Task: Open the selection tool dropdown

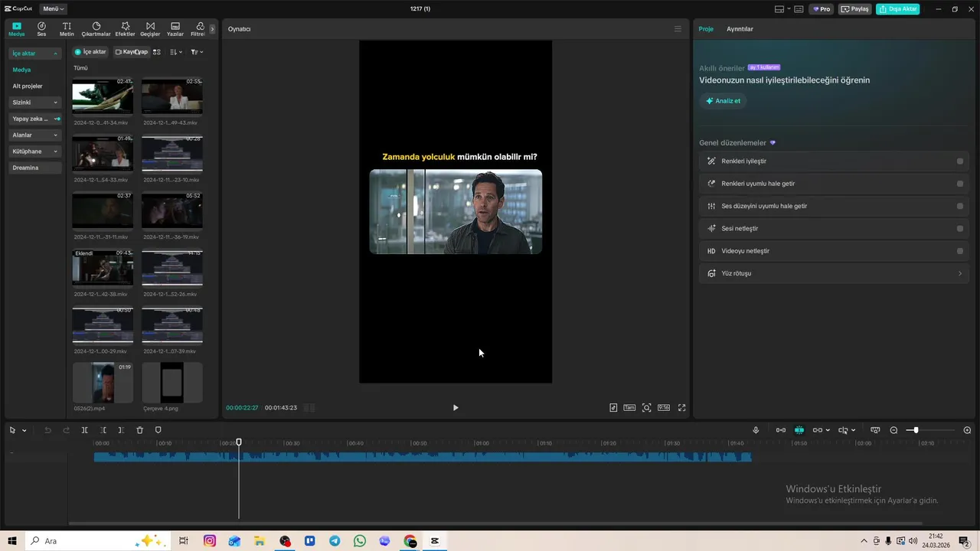Action: pyautogui.click(x=24, y=431)
